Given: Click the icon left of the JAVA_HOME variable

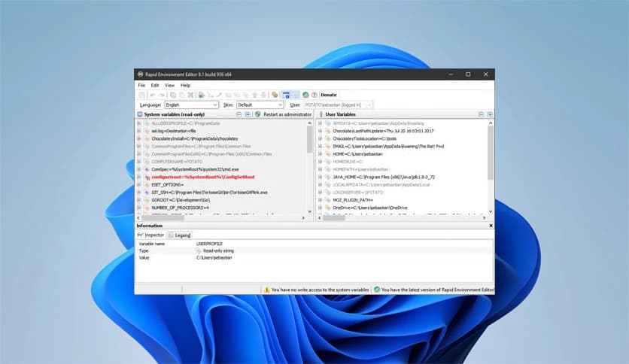Looking at the screenshot, I should 328,177.
